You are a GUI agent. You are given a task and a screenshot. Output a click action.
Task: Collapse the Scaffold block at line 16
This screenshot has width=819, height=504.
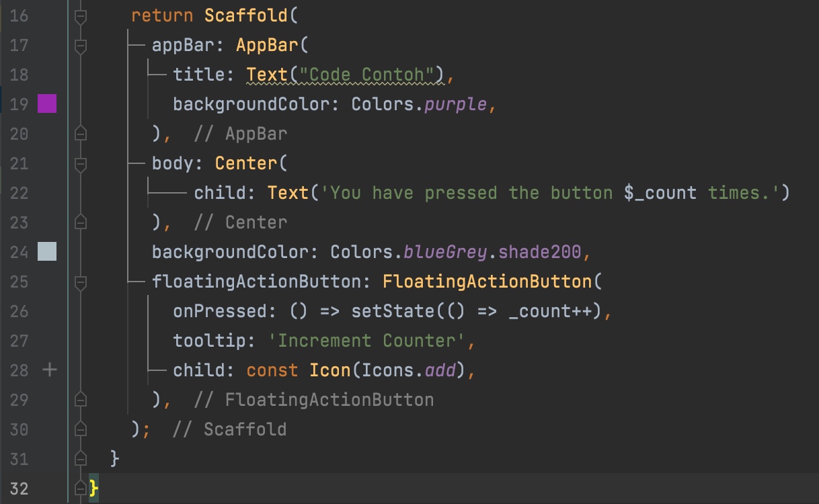pos(81,16)
